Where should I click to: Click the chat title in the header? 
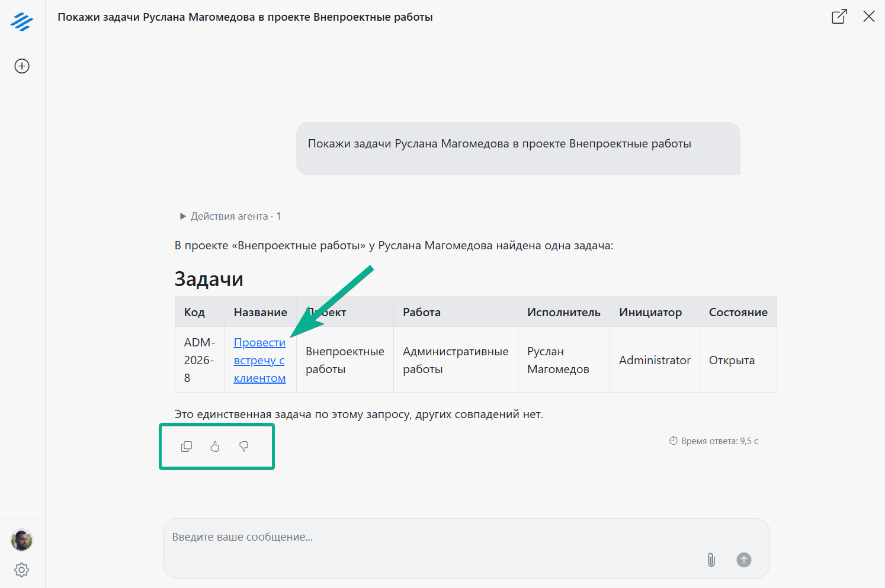[x=245, y=17]
